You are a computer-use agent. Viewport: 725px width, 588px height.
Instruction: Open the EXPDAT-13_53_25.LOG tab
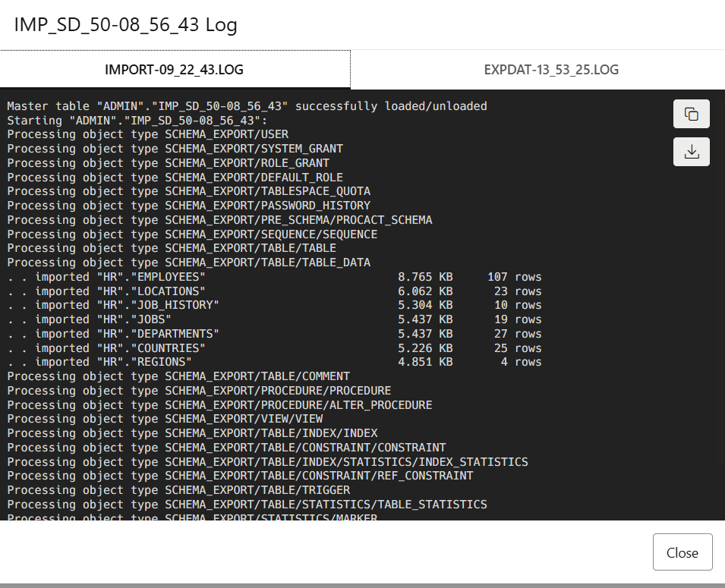(x=551, y=69)
